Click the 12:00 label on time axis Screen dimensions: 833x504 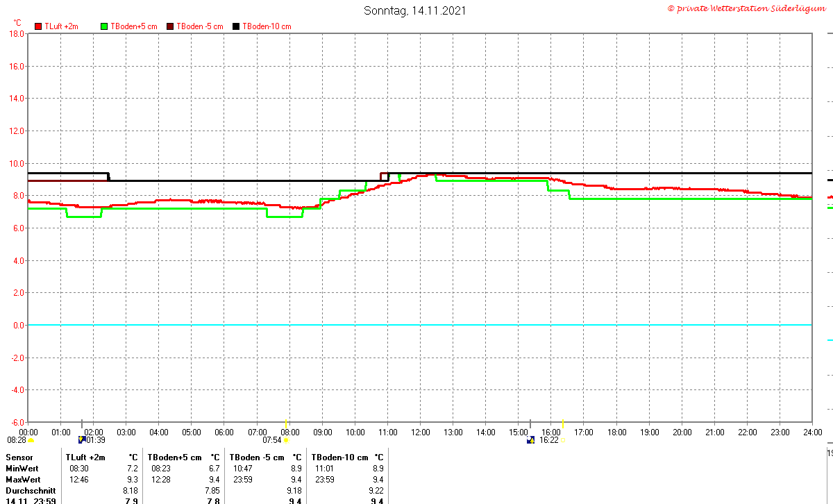[420, 432]
